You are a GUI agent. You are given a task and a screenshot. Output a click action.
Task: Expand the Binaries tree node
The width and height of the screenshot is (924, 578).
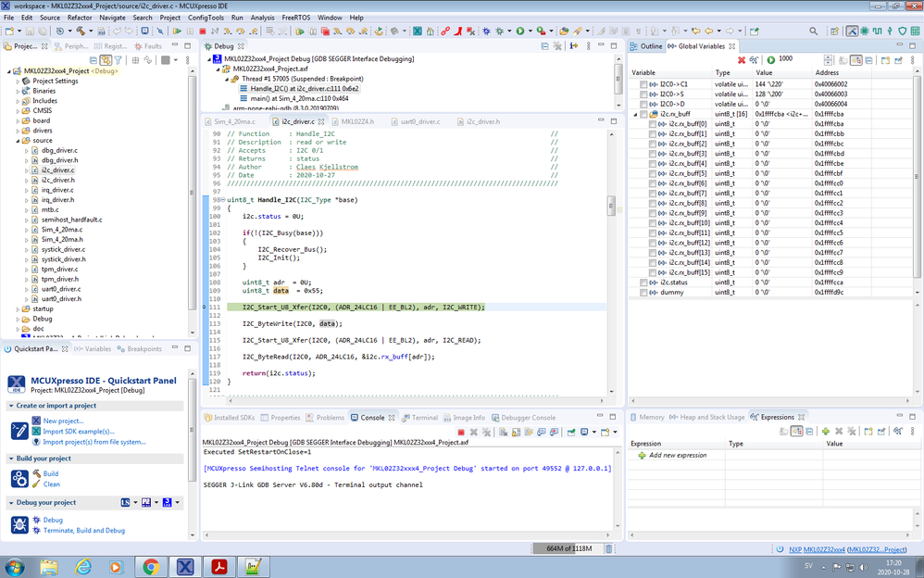pyautogui.click(x=17, y=92)
